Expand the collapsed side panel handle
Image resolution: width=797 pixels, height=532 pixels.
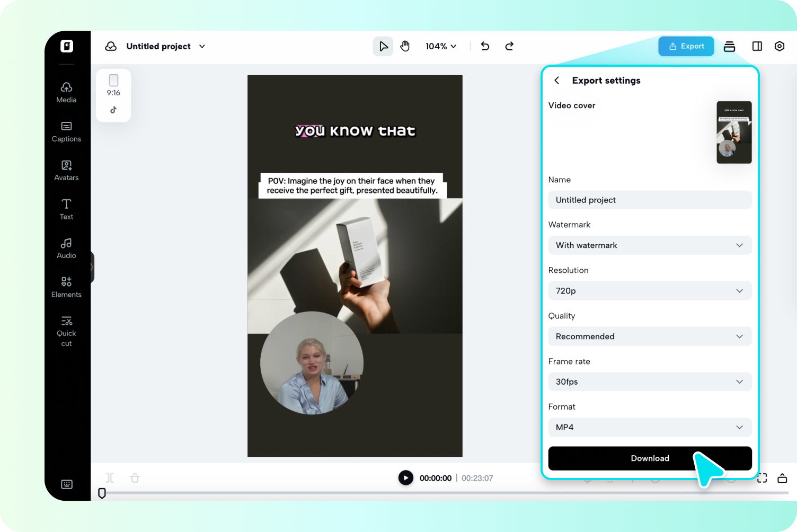92,267
